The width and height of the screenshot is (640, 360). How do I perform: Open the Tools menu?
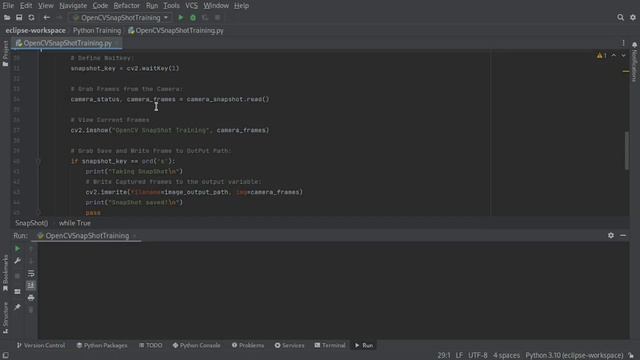pyautogui.click(x=171, y=6)
